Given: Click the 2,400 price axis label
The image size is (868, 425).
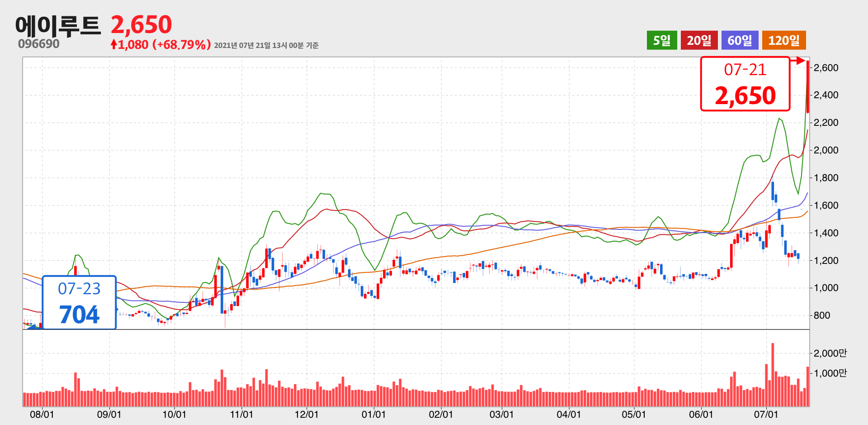Looking at the screenshot, I should (x=826, y=95).
